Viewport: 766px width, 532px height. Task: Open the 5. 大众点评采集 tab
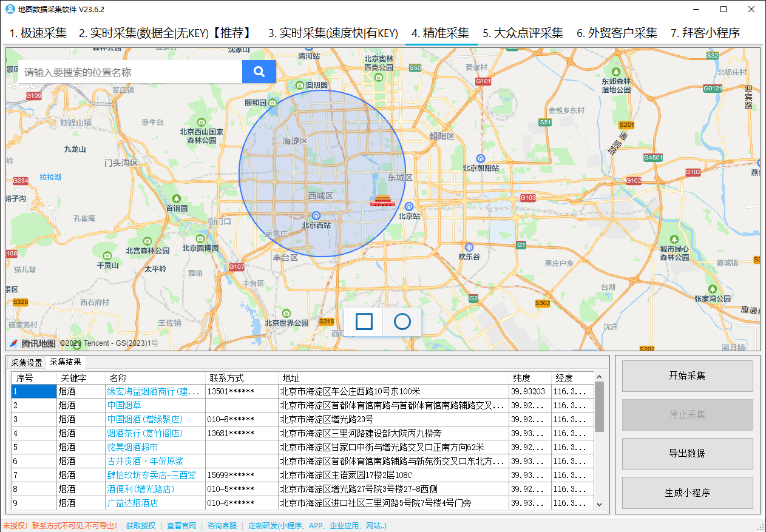[x=523, y=33]
